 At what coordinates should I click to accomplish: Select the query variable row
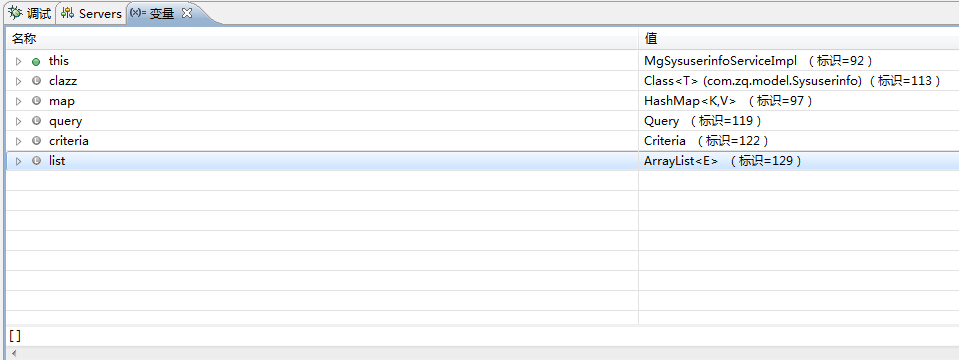pyautogui.click(x=482, y=121)
